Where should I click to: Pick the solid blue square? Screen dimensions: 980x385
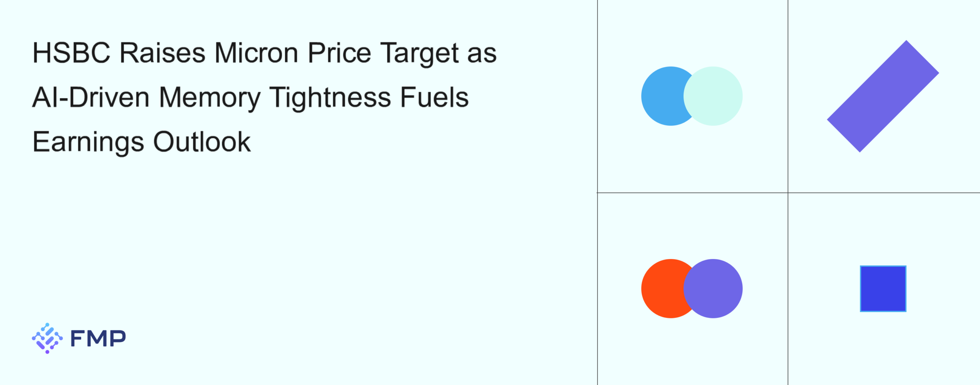coord(883,288)
